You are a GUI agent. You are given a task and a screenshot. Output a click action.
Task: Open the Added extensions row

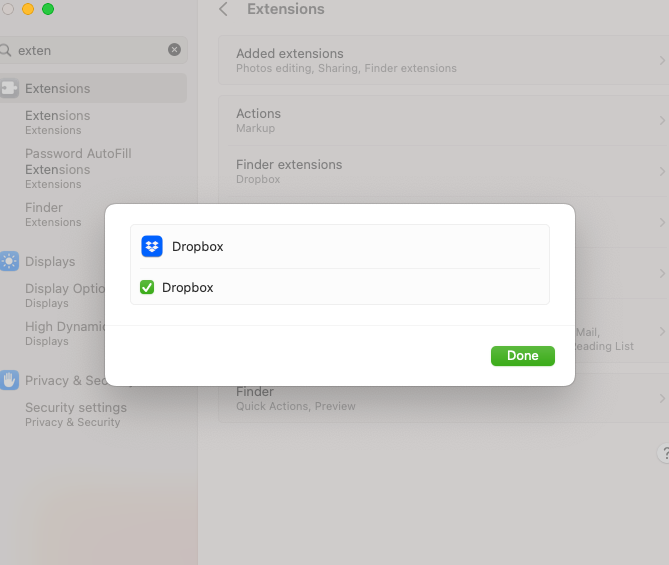point(444,60)
